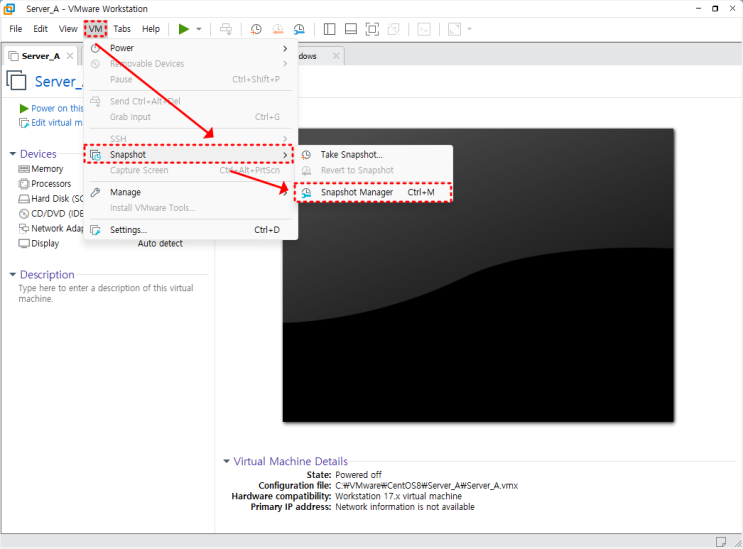This screenshot has width=743, height=549.
Task: Select the Memory device row
Action: (x=47, y=169)
